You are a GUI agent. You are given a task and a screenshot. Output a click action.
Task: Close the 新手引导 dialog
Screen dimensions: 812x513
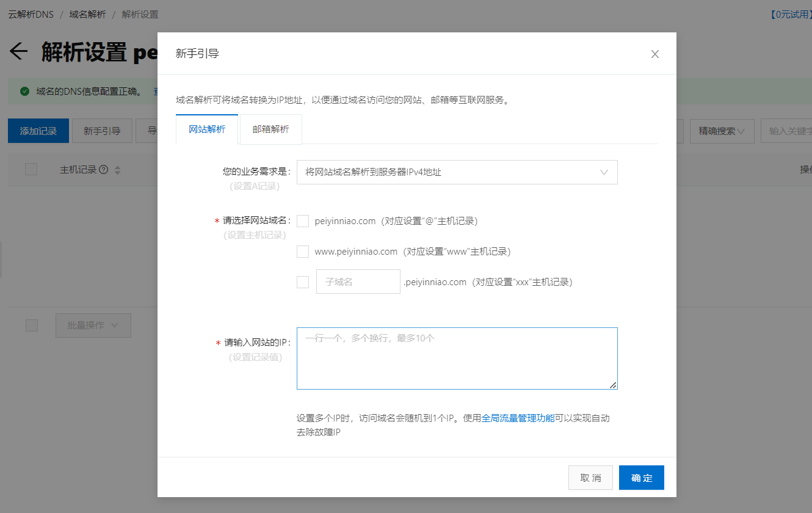click(x=654, y=54)
